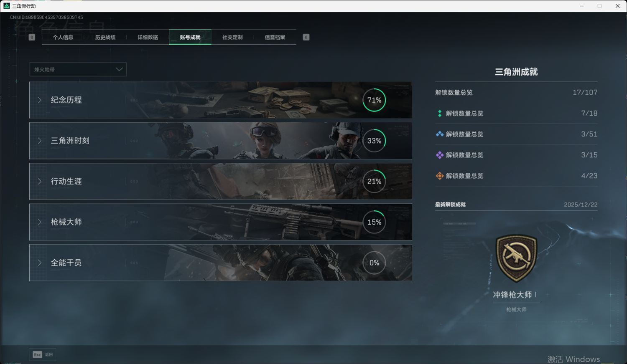This screenshot has width=627, height=364.
Task: Open the 烽火地带 mode dropdown
Action: coord(78,69)
